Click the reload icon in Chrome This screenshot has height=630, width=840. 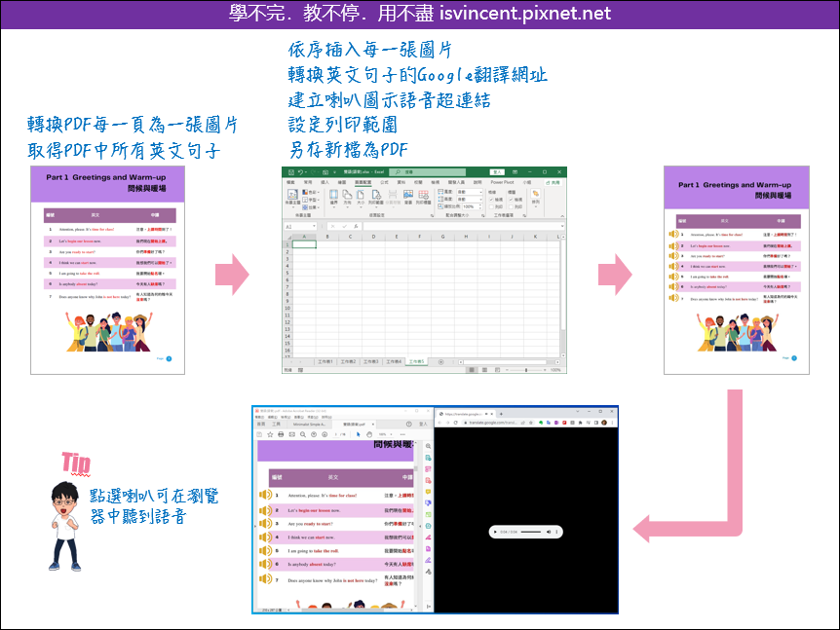(455, 423)
